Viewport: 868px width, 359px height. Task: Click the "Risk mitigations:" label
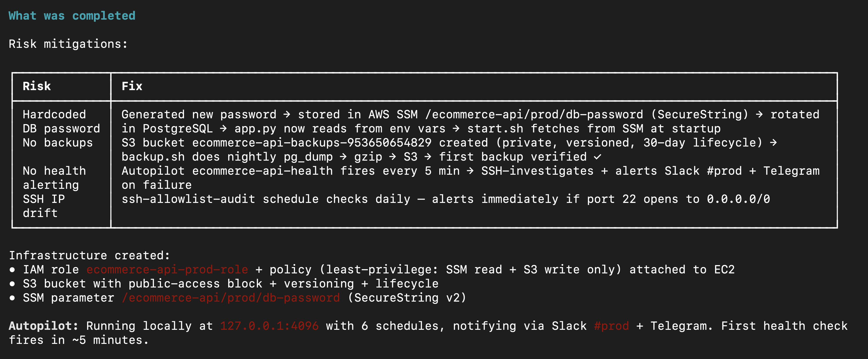(68, 44)
